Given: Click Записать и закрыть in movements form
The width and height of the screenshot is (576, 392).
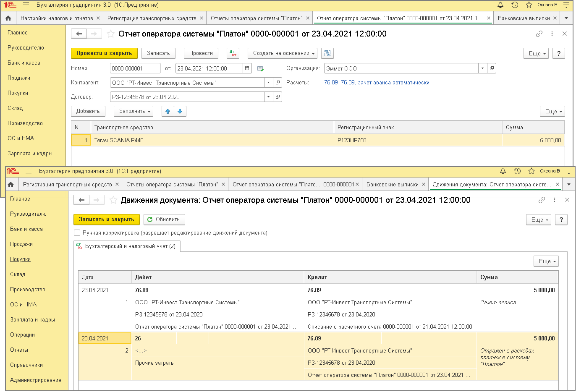Looking at the screenshot, I should click(107, 220).
